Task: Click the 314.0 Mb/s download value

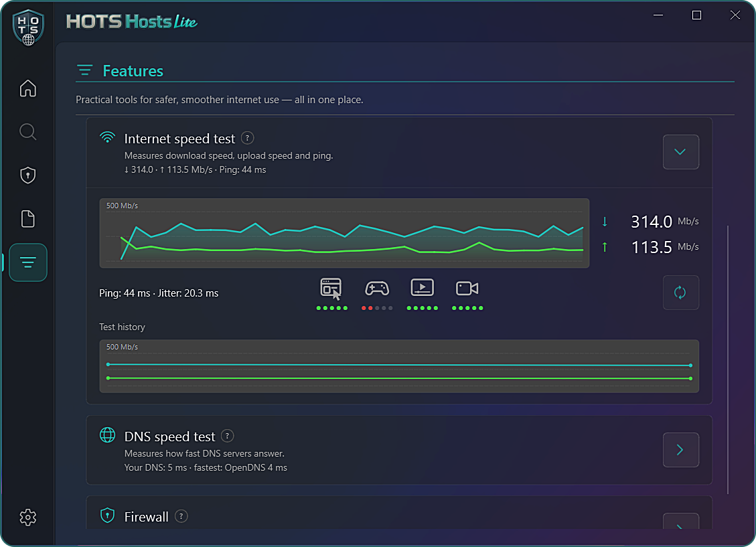Action: click(x=664, y=222)
